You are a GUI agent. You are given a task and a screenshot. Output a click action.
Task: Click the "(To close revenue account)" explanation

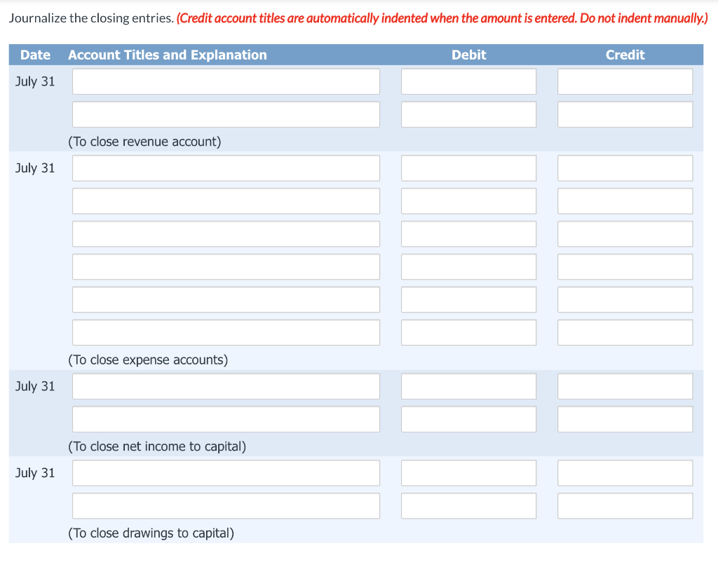point(144,142)
